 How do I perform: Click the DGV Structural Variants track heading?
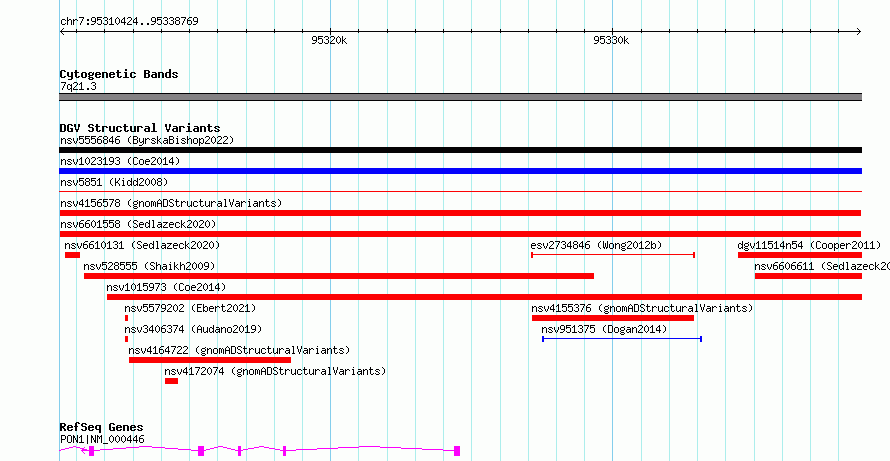point(140,128)
